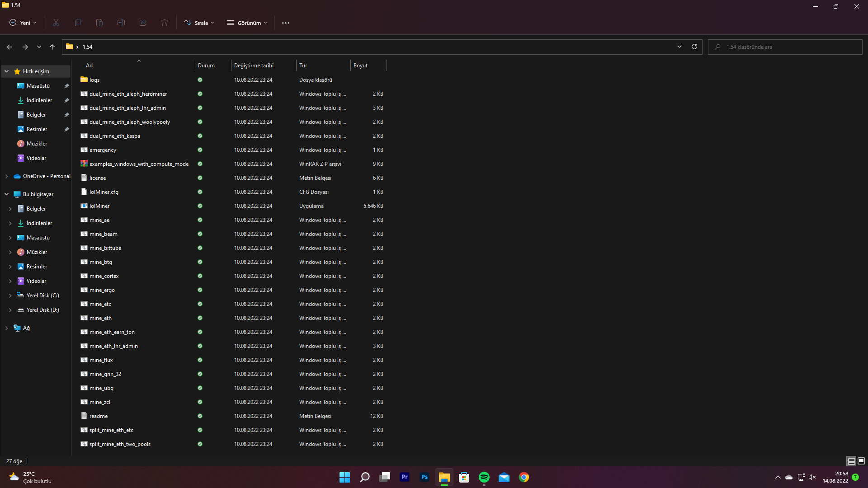
Task: Select the lolMiner application file
Action: (x=233, y=206)
